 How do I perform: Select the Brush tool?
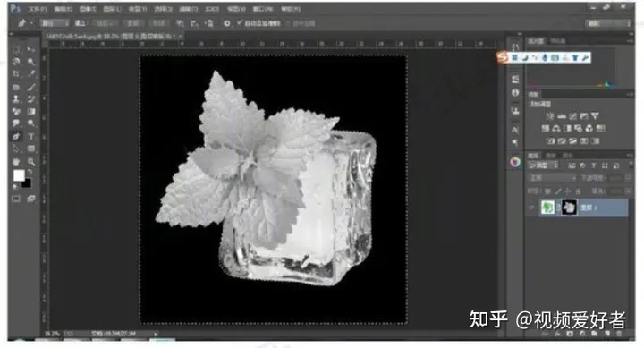point(30,87)
